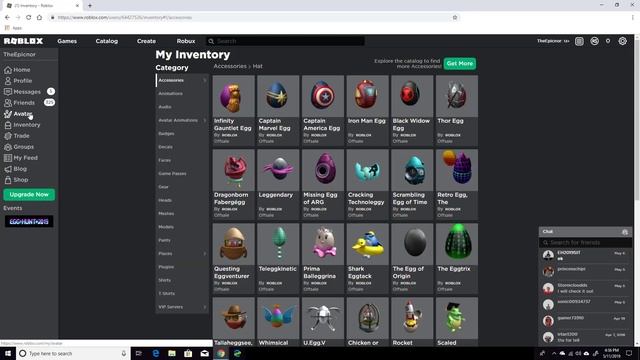Click the Get More button
Screen dimensions: 640x360
460,64
